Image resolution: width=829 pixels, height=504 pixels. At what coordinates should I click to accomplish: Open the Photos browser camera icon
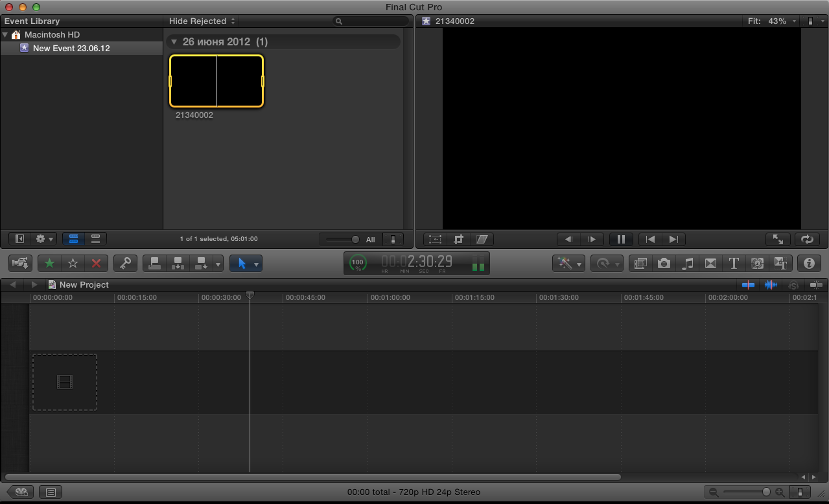pyautogui.click(x=664, y=263)
